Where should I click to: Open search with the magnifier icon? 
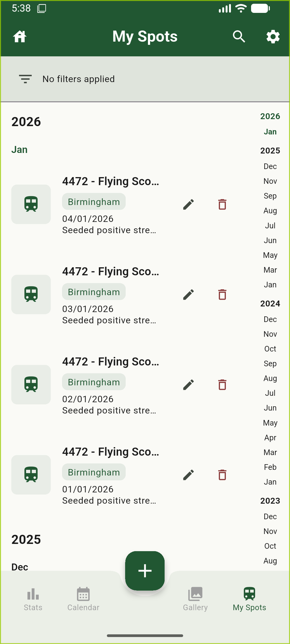pos(239,36)
